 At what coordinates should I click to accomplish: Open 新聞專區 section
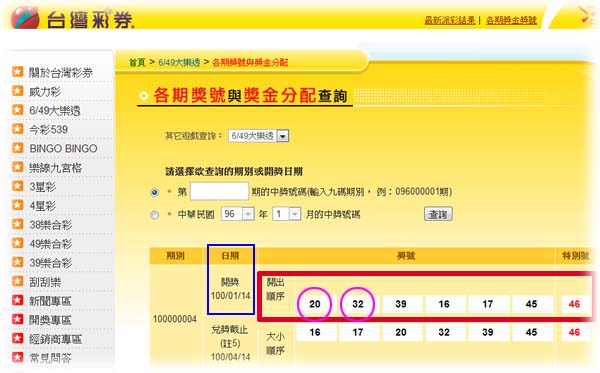click(x=50, y=301)
